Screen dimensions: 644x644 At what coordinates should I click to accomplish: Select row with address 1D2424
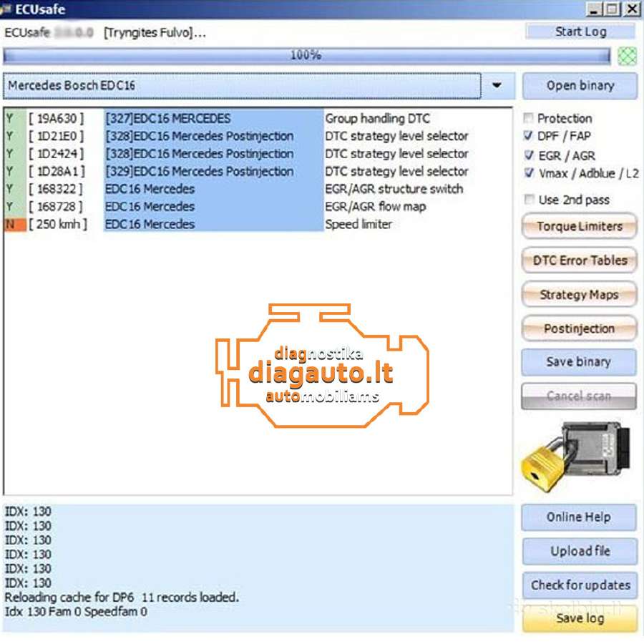258,154
